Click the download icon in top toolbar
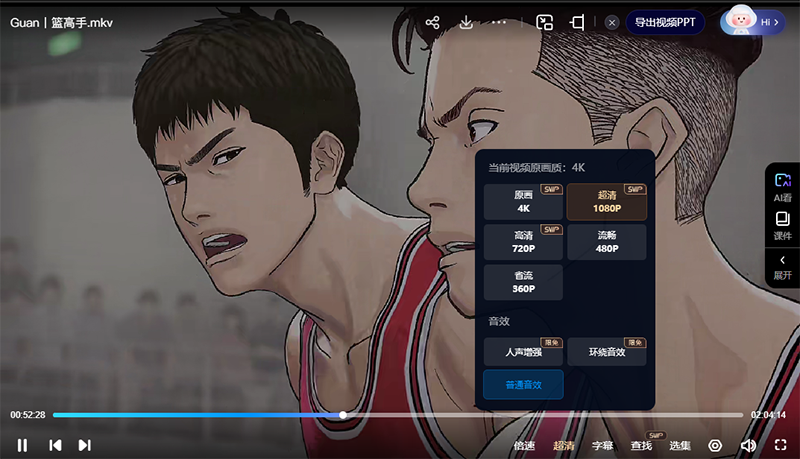The width and height of the screenshot is (800, 459). point(466,22)
